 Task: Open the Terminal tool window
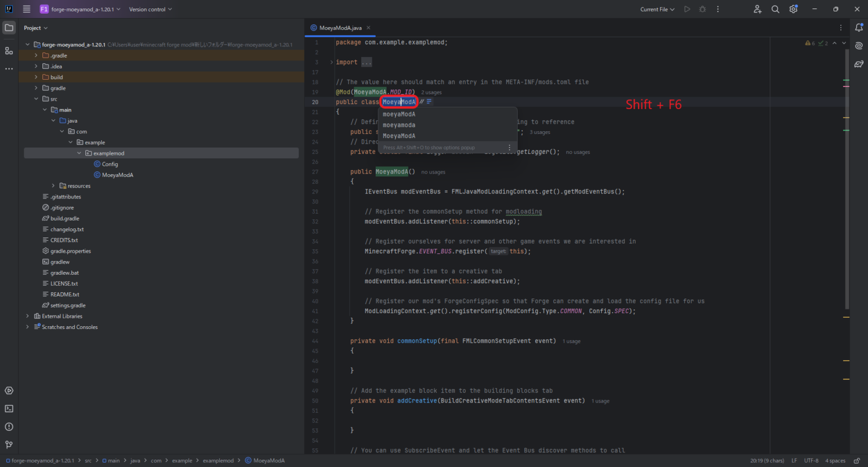point(9,409)
